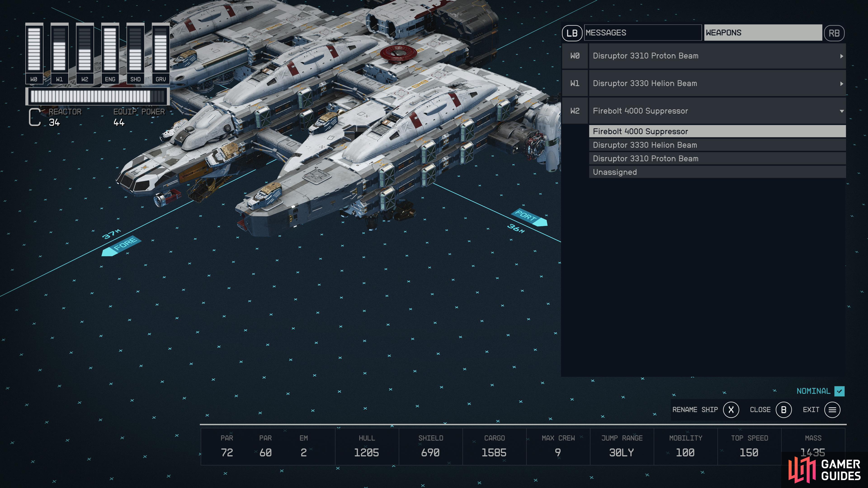Click the PORT direction marker
This screenshot has width=868, height=488.
tap(529, 218)
